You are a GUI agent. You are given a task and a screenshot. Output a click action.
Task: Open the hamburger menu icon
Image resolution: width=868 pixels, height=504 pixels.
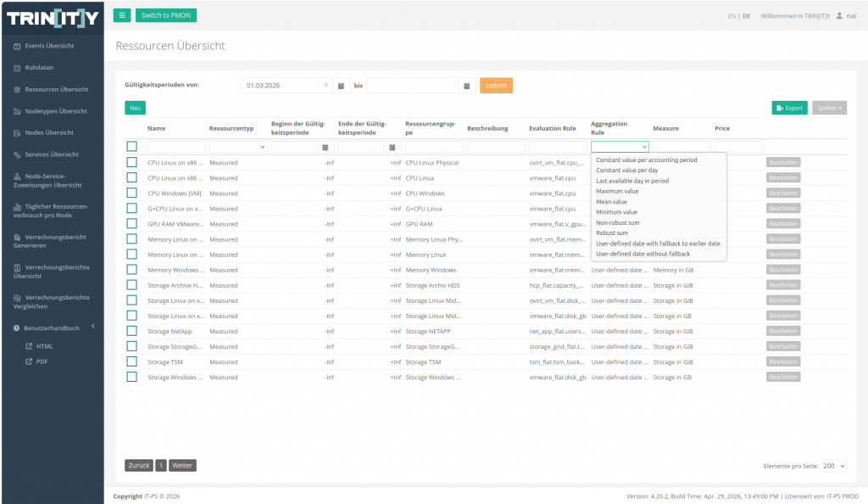[x=122, y=15]
